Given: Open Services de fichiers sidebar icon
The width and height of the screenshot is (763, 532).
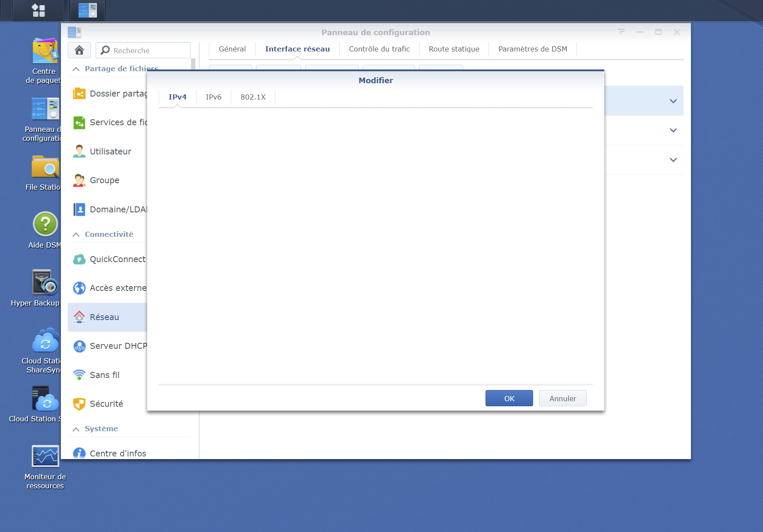Looking at the screenshot, I should click(x=79, y=123).
